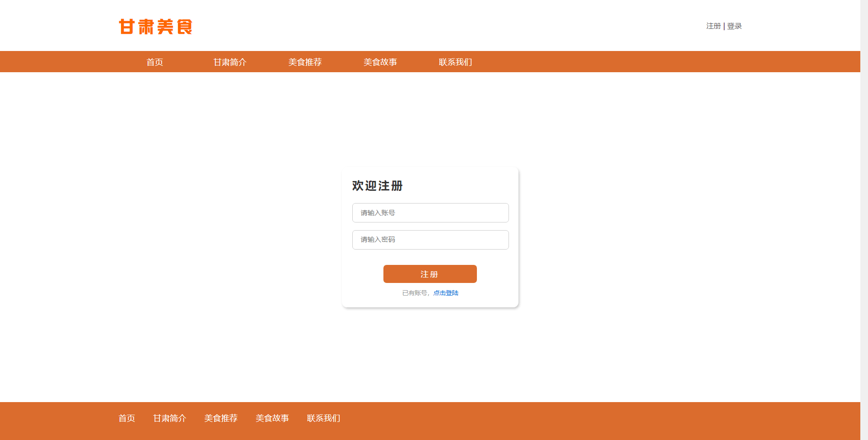Open the 登录 link in header
The height and width of the screenshot is (440, 868).
coord(734,26)
